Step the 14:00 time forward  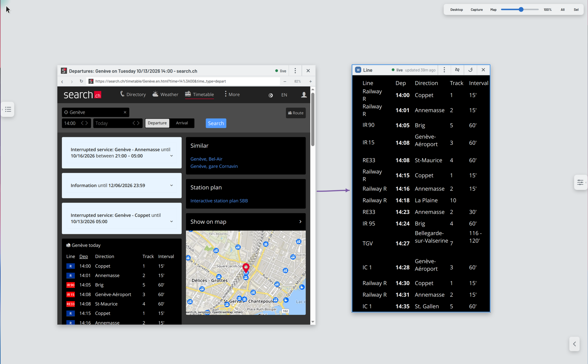click(87, 123)
